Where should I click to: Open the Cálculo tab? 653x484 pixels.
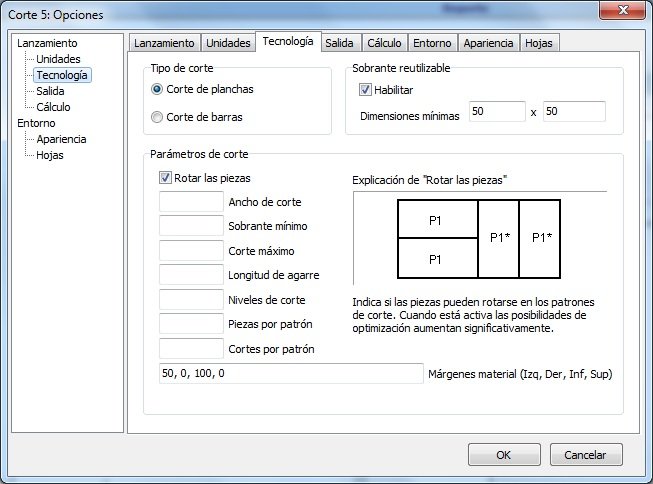384,43
